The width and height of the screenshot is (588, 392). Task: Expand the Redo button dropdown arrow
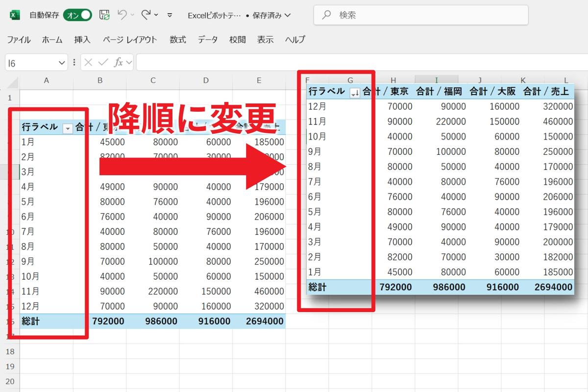click(156, 15)
